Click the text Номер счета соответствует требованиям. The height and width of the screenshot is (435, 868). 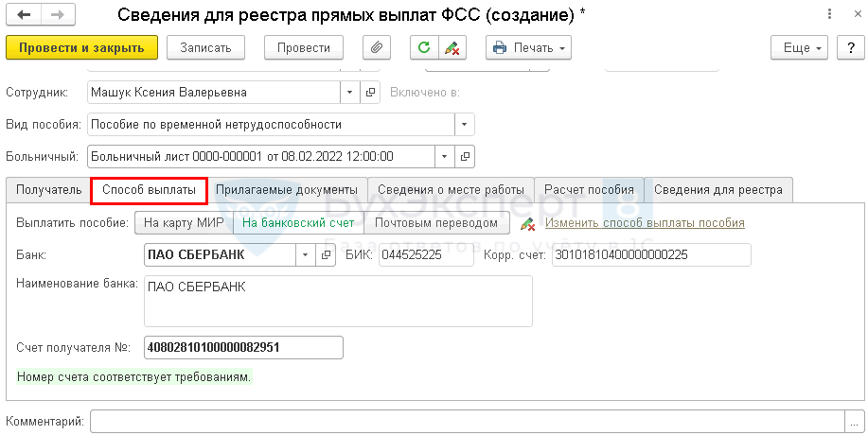134,377
